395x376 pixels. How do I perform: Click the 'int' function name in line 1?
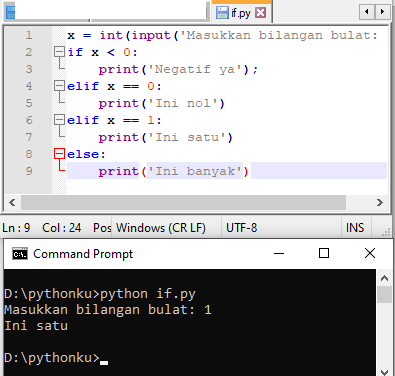click(111, 35)
